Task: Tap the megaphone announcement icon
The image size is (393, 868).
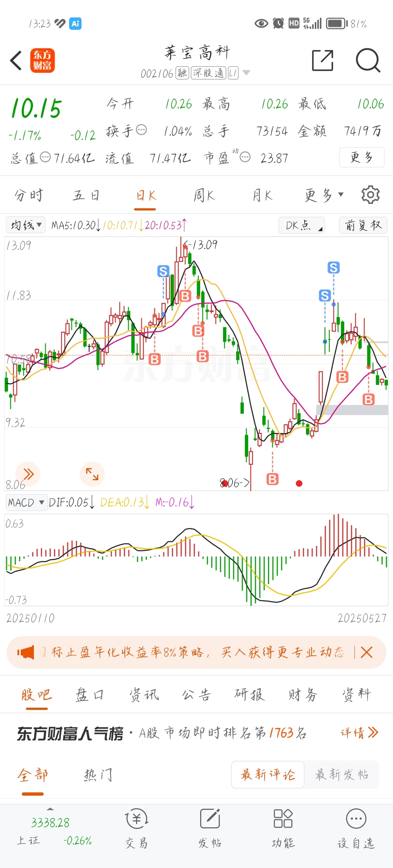Action: [25, 652]
